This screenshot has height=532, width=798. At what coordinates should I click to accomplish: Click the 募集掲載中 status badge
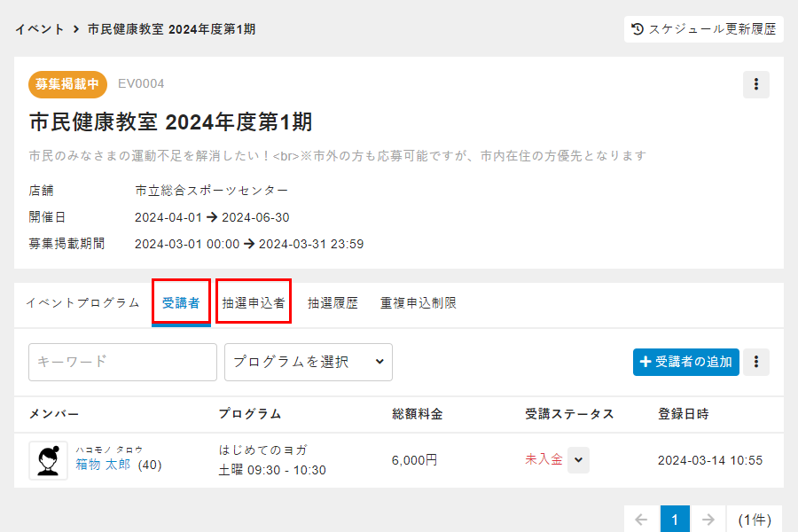[x=68, y=84]
